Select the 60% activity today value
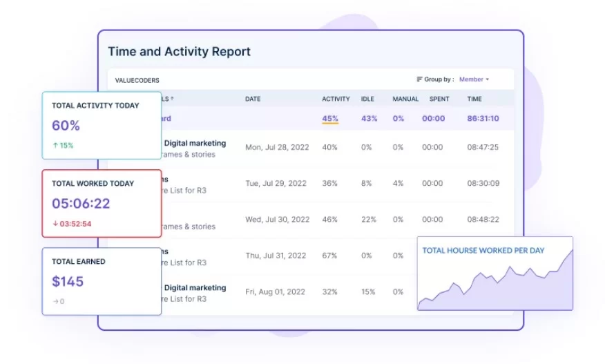Screen dimensions: 605x364 (x=66, y=126)
